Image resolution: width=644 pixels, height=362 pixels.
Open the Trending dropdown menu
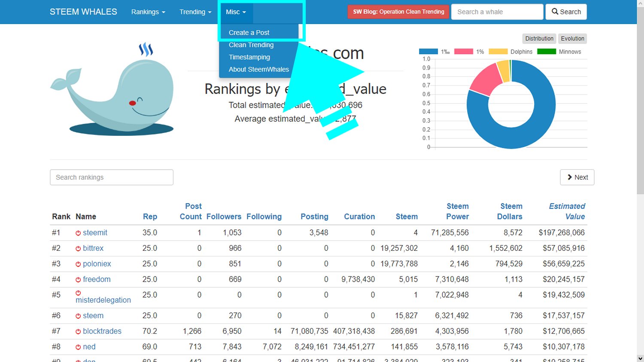[195, 12]
